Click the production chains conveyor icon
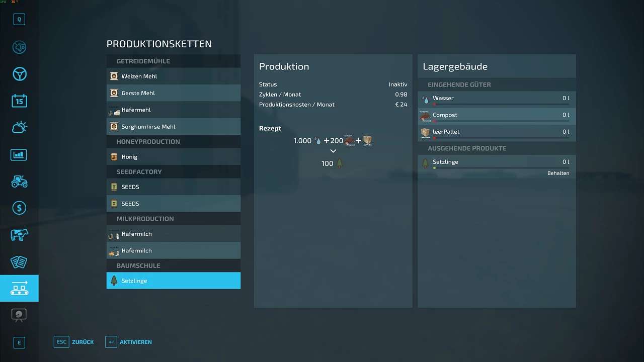644x362 pixels. click(19, 288)
